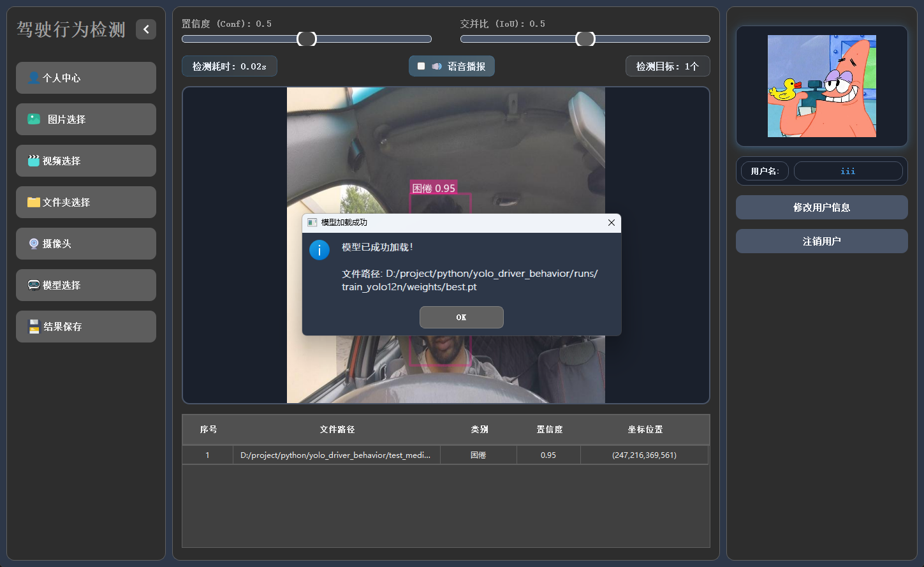Open 图片选择 to pick an image
This screenshot has width=924, height=567.
(x=86, y=119)
